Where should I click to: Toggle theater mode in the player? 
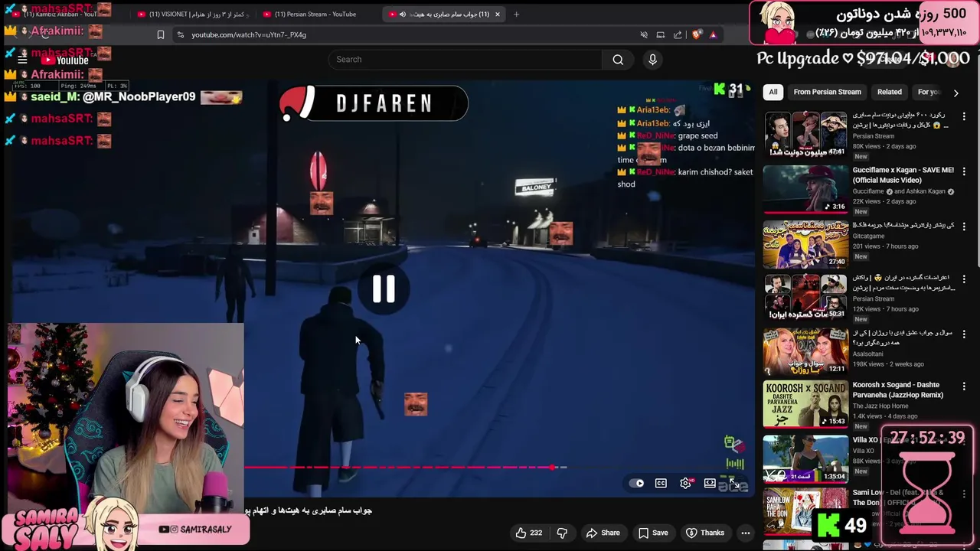[710, 483]
